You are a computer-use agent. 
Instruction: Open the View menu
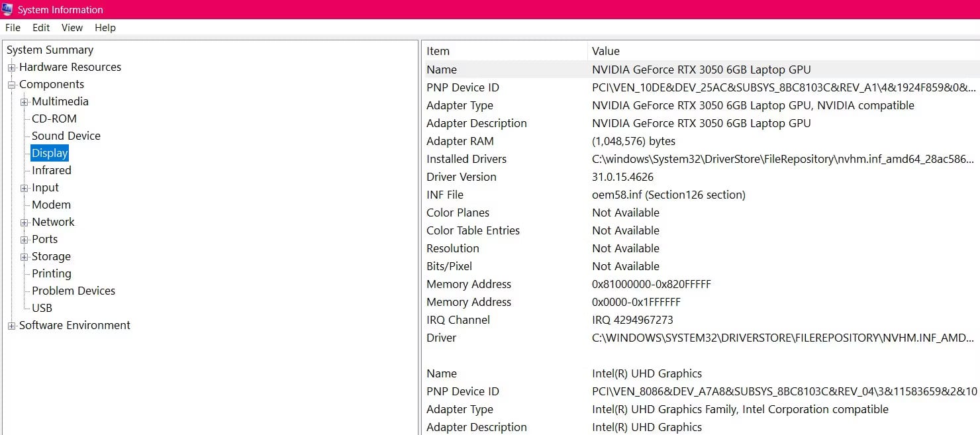point(72,28)
